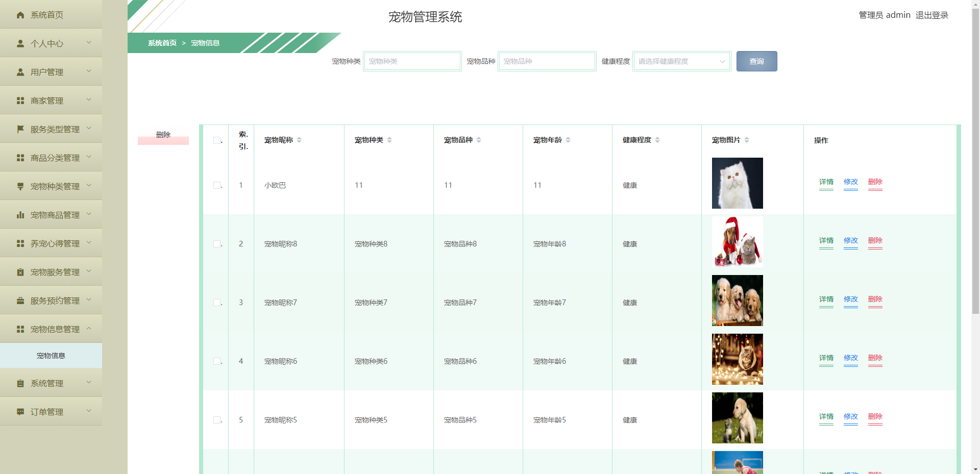Click the clipboard icon beside 宠物服务管理

coord(20,272)
